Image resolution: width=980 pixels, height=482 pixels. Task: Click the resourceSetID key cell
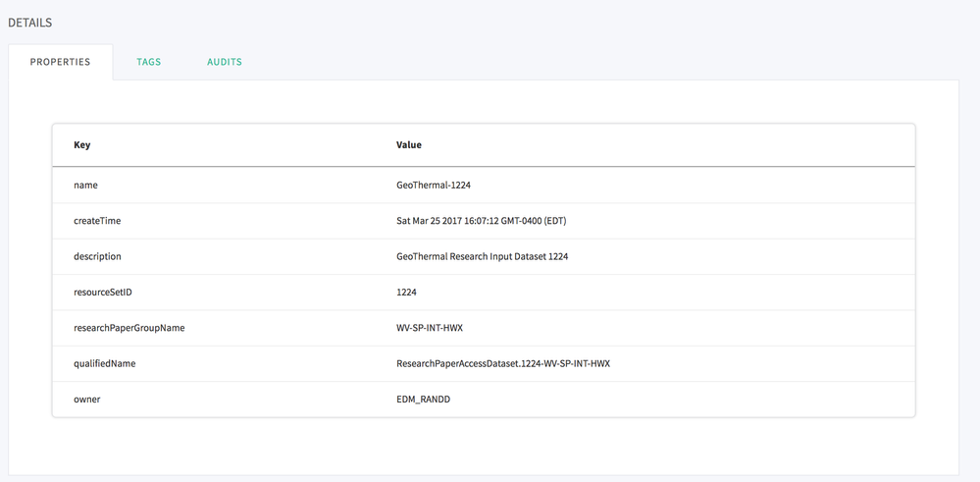pos(102,293)
